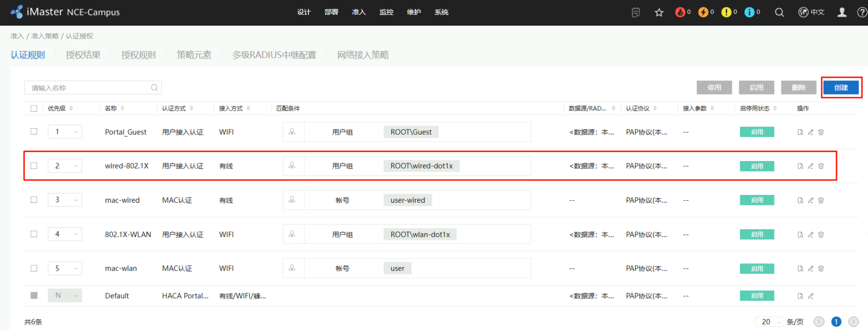Screen dimensions: 868x330
Task: Click the search magnifier icon in top bar
Action: point(780,12)
